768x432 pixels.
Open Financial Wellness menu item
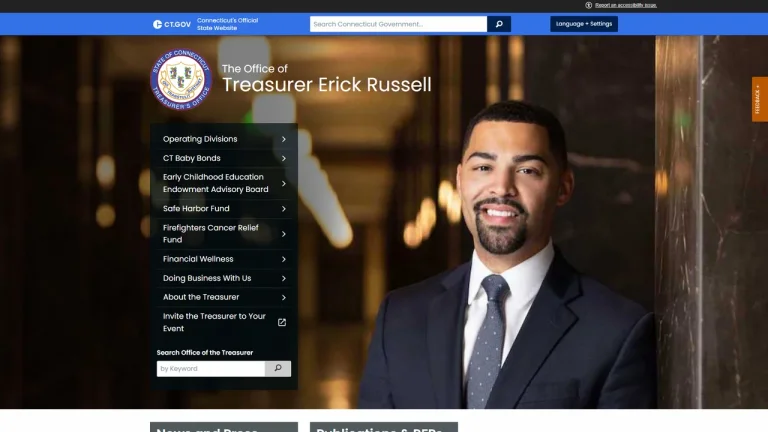[198, 259]
